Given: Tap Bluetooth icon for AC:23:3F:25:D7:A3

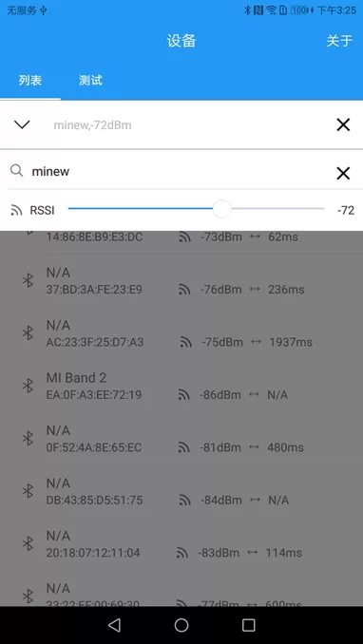Looking at the screenshot, I should (x=28, y=333).
